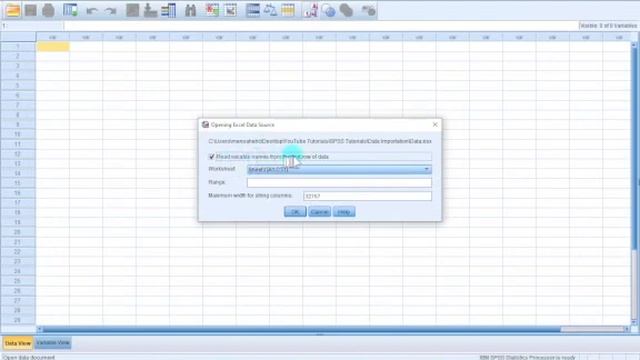The width and height of the screenshot is (640, 360).
Task: Select row header 20
Action: coord(18,232)
